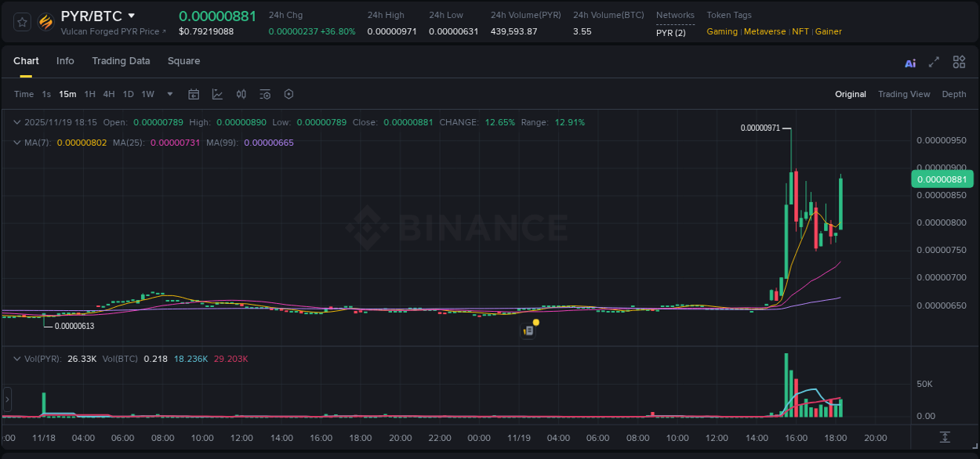Switch to the Depth chart view
980x459 pixels.
[x=954, y=94]
